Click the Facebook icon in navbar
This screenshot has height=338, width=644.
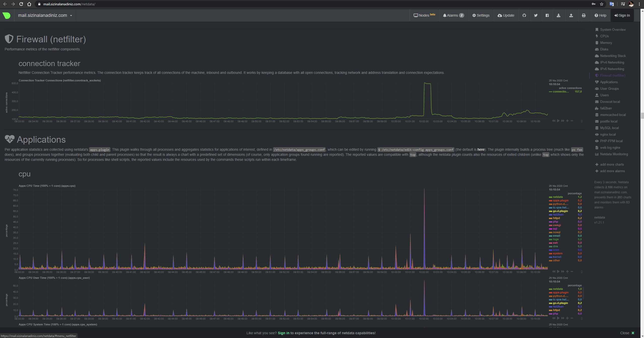click(547, 15)
